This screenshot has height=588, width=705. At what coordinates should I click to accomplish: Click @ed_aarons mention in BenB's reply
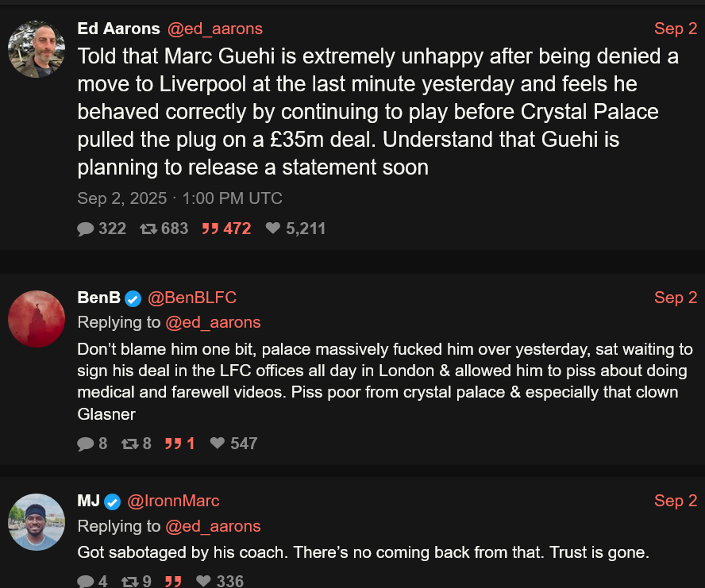point(213,323)
